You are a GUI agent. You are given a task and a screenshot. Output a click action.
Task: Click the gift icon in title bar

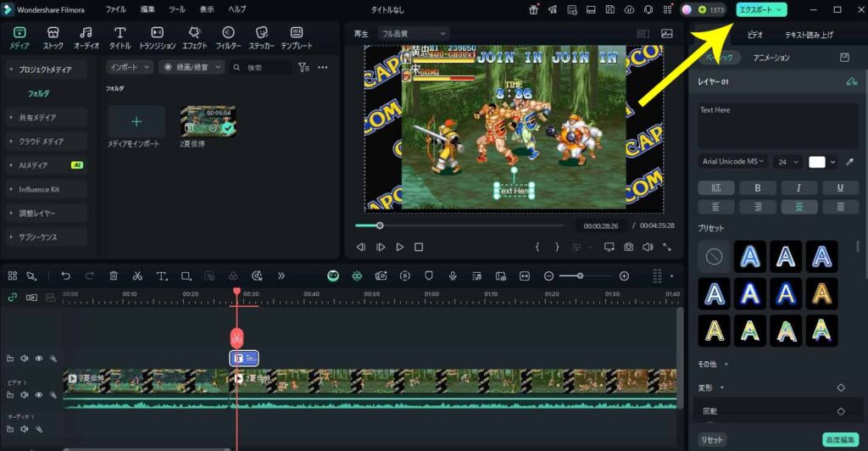tap(533, 9)
